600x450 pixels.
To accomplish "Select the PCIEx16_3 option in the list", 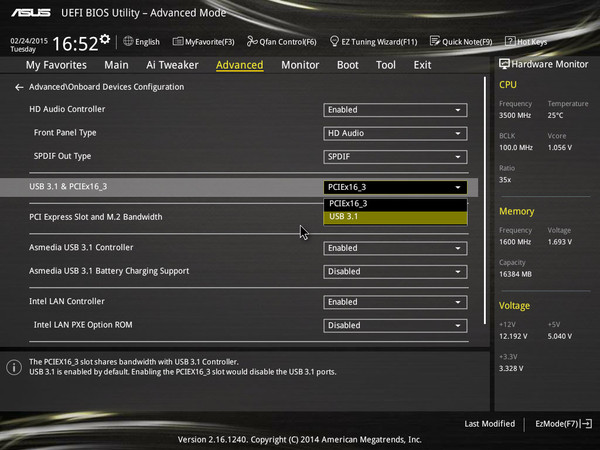I will [x=395, y=204].
